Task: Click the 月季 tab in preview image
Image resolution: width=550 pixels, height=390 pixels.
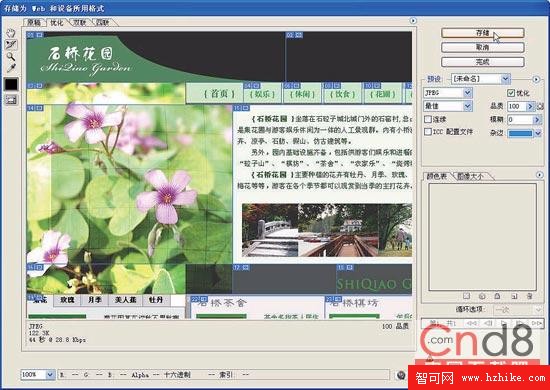Action: pos(95,300)
